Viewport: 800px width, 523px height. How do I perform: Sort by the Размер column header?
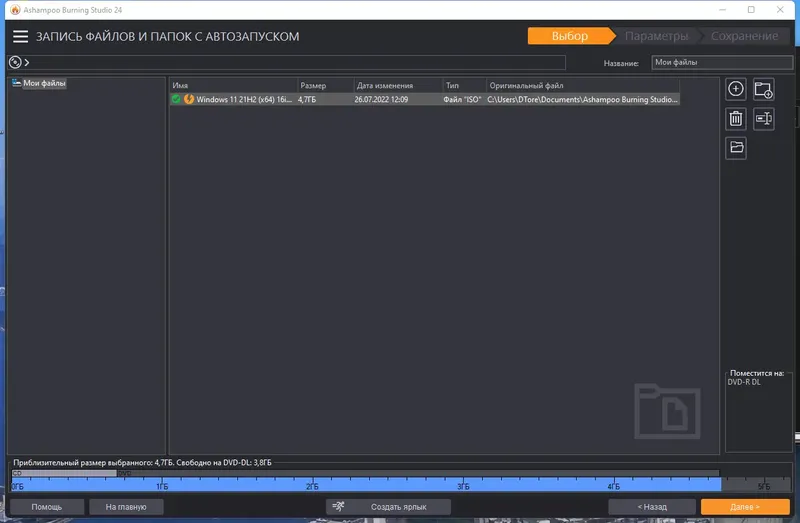click(326, 85)
